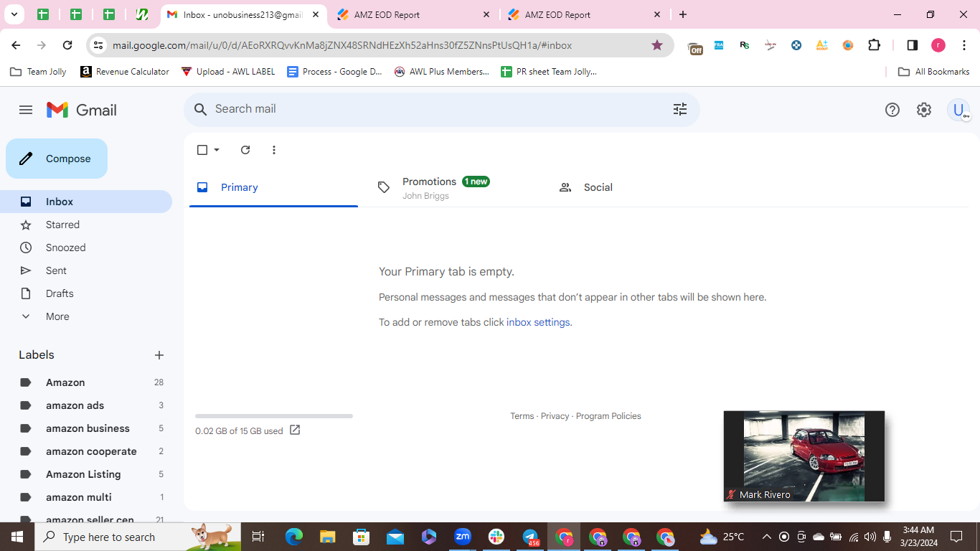Open select dropdown arrow beside checkbox
This screenshot has height=551, width=980.
[x=217, y=150]
